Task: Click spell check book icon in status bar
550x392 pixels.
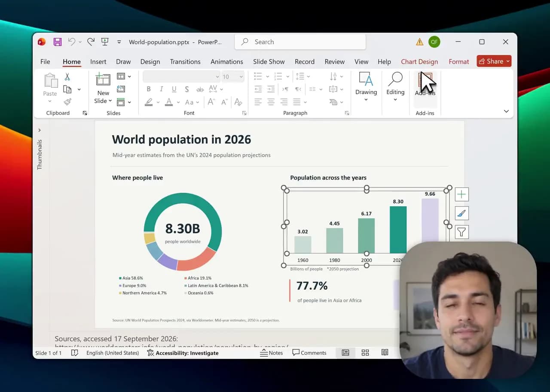Action: 75,352
